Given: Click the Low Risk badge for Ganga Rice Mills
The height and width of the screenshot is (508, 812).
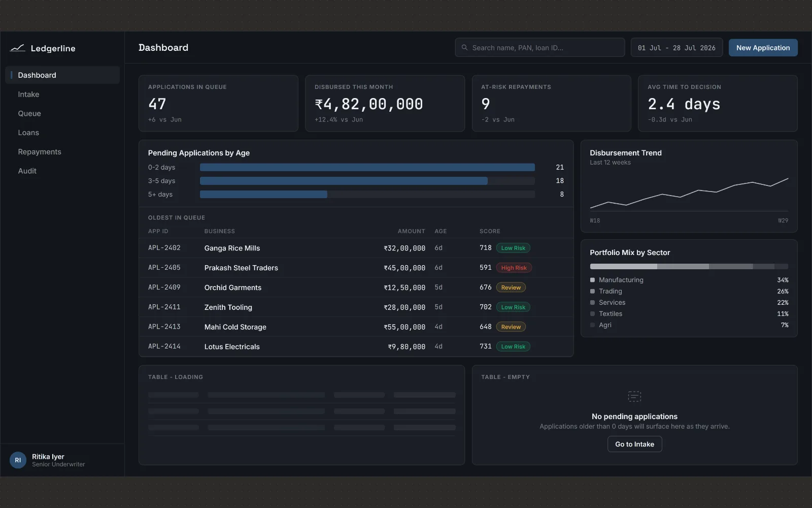Looking at the screenshot, I should 513,248.
